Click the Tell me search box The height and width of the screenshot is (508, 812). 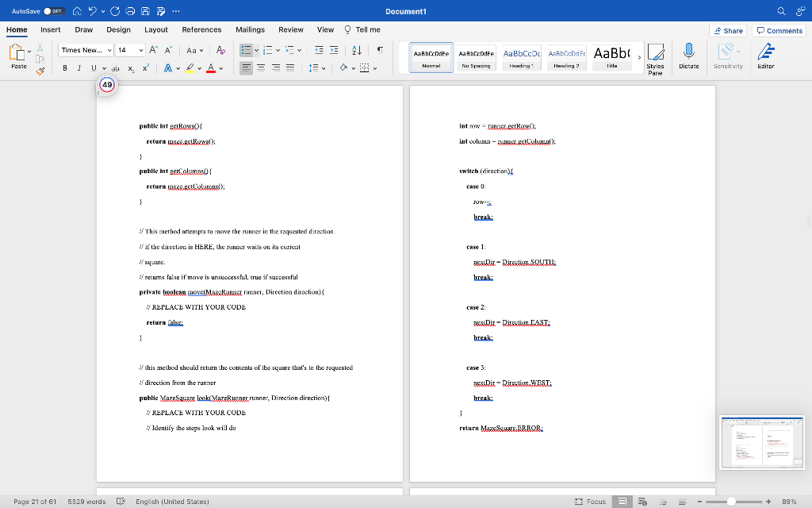[362, 29]
